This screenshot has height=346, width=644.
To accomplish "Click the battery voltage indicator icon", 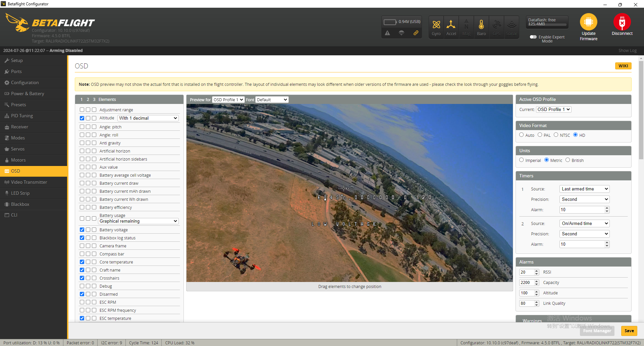I will (390, 22).
